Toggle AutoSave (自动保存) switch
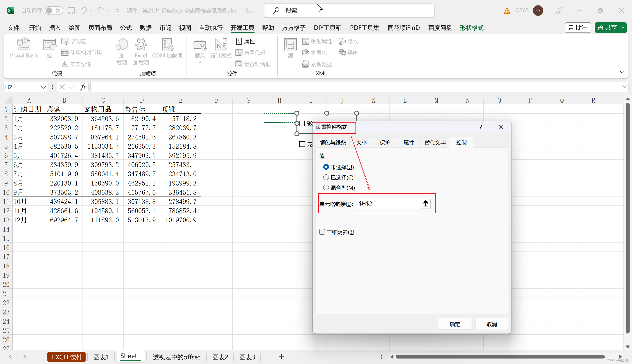This screenshot has height=364, width=632. click(54, 11)
